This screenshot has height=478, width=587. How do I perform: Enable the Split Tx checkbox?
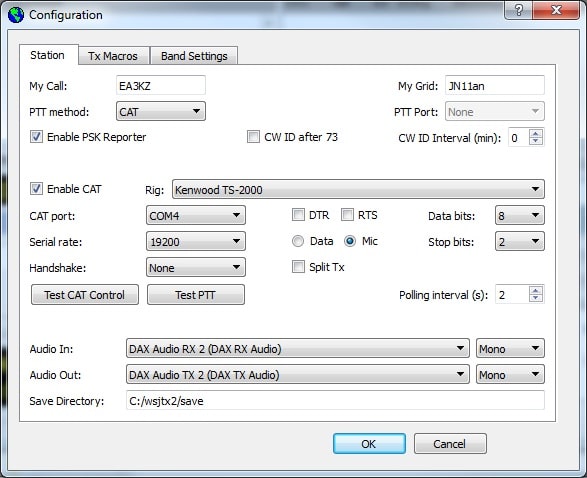[298, 267]
